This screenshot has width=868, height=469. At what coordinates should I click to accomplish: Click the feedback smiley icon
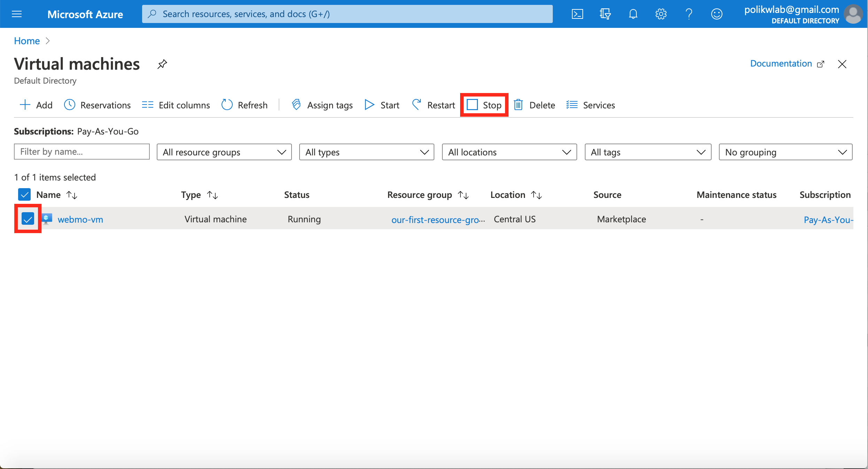[716, 14]
